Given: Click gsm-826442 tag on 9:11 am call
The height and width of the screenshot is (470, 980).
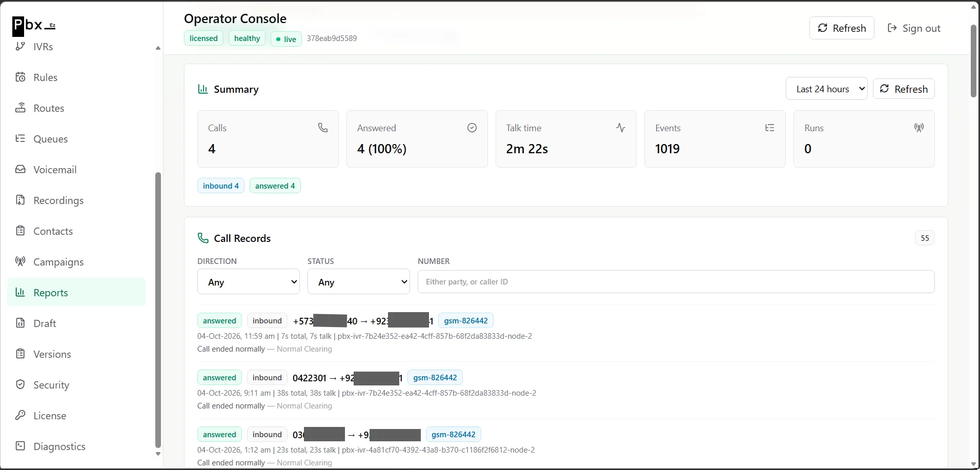Looking at the screenshot, I should pos(435,378).
